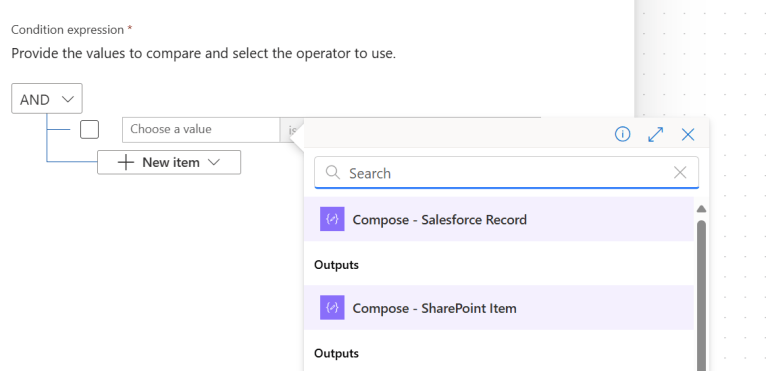Clear the Search box text

click(x=680, y=172)
